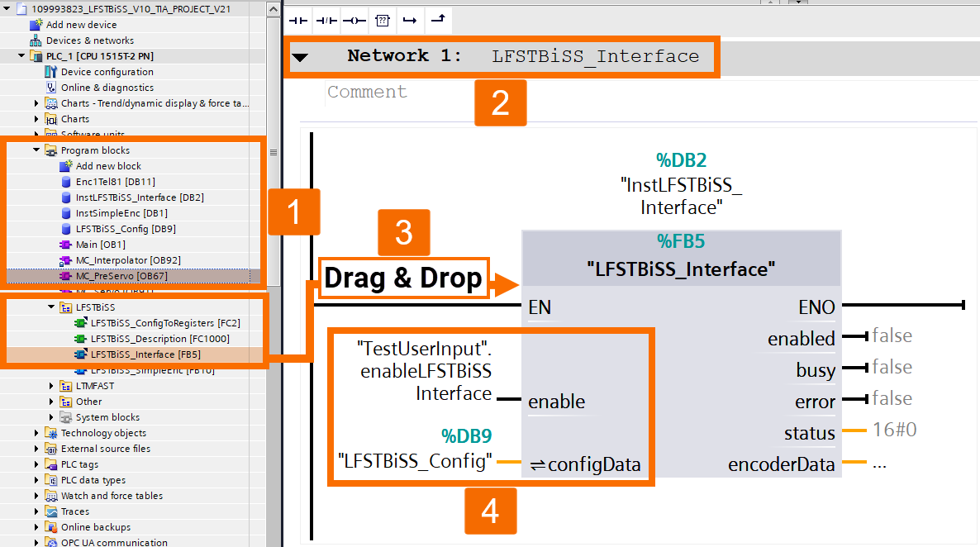The image size is (980, 547).
Task: Collapse the PLC_1 device node
Action: tap(21, 55)
